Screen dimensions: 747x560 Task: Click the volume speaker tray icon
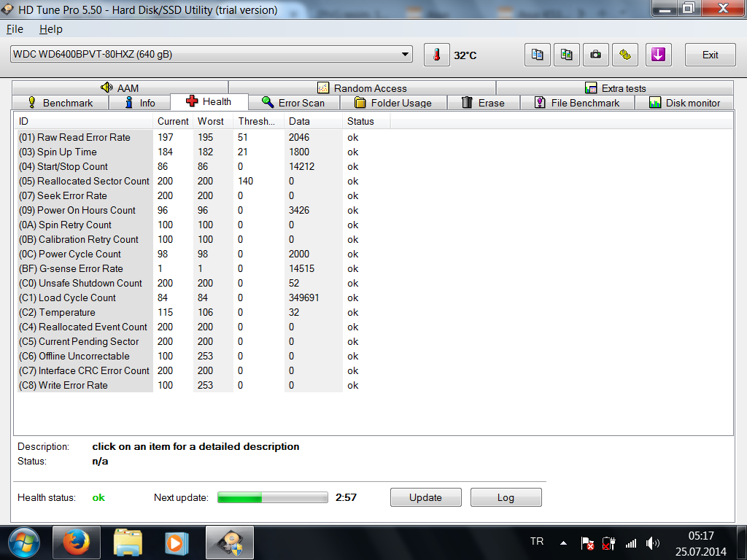coord(653,542)
